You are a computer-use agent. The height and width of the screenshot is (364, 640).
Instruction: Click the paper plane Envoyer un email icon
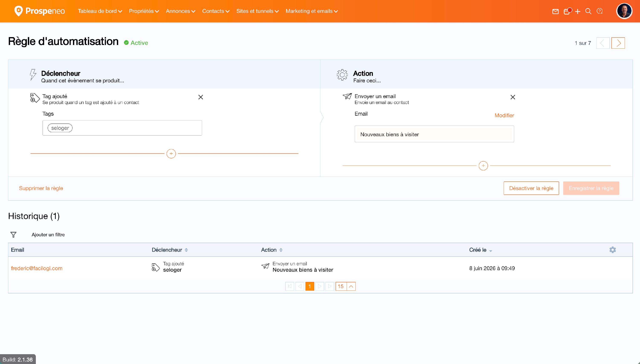[x=347, y=96]
